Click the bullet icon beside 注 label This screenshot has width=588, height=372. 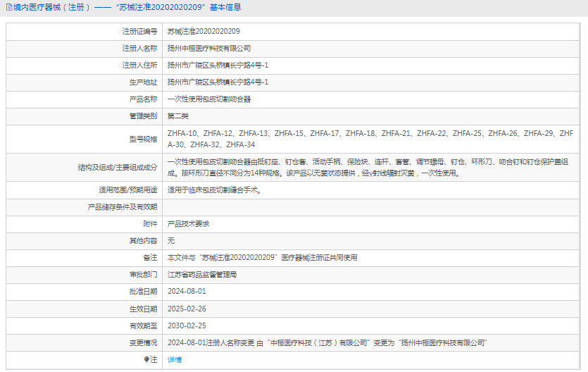click(x=146, y=359)
